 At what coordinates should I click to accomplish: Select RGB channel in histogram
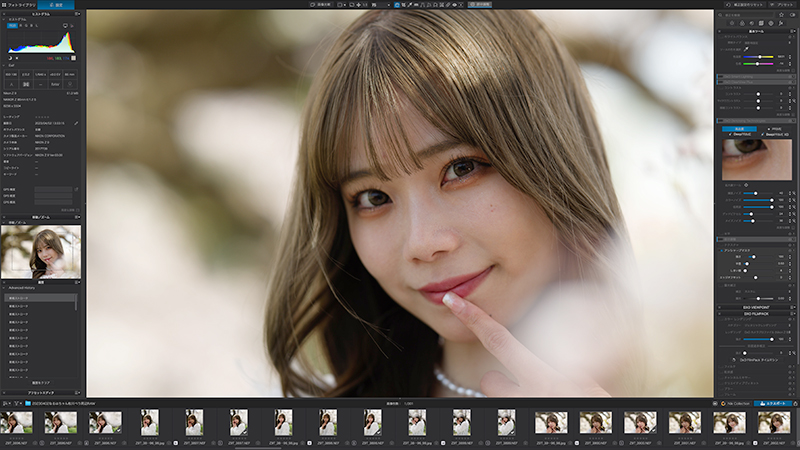(12, 26)
